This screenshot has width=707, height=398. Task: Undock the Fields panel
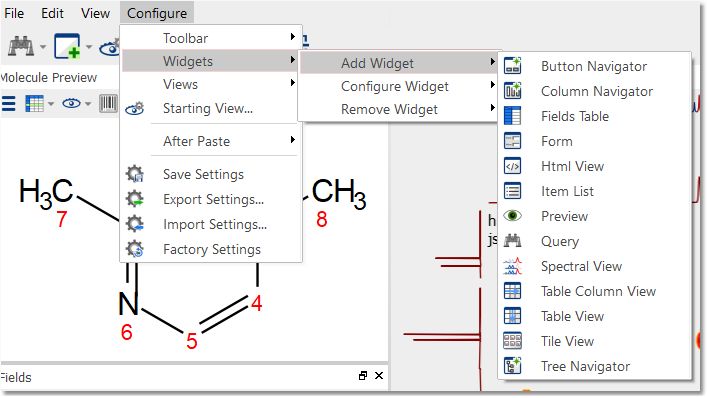pos(363,375)
